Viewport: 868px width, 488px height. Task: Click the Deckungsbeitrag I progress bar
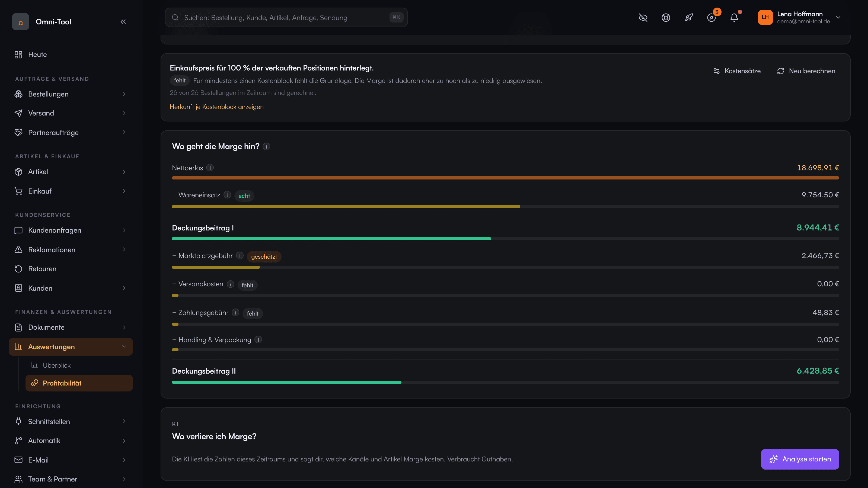tap(505, 239)
